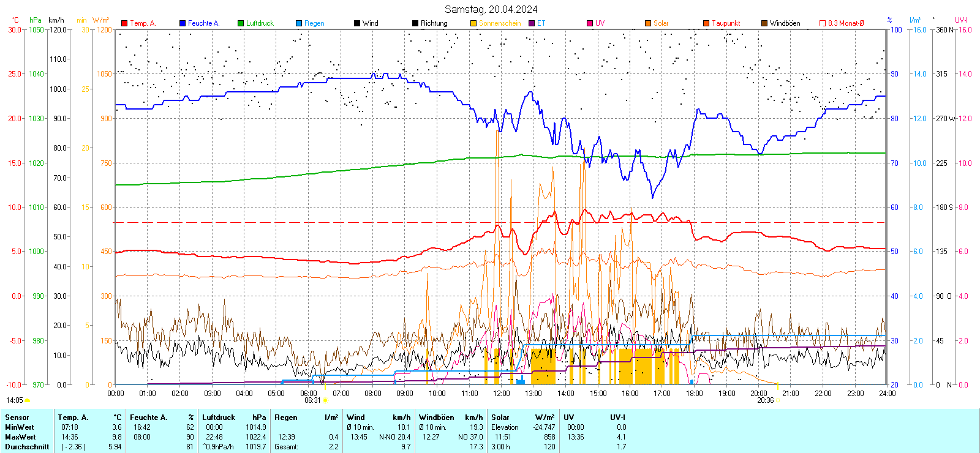This screenshot has height=453, width=980.
Task: Click the red Temp. A. legend square
Action: pyautogui.click(x=124, y=23)
